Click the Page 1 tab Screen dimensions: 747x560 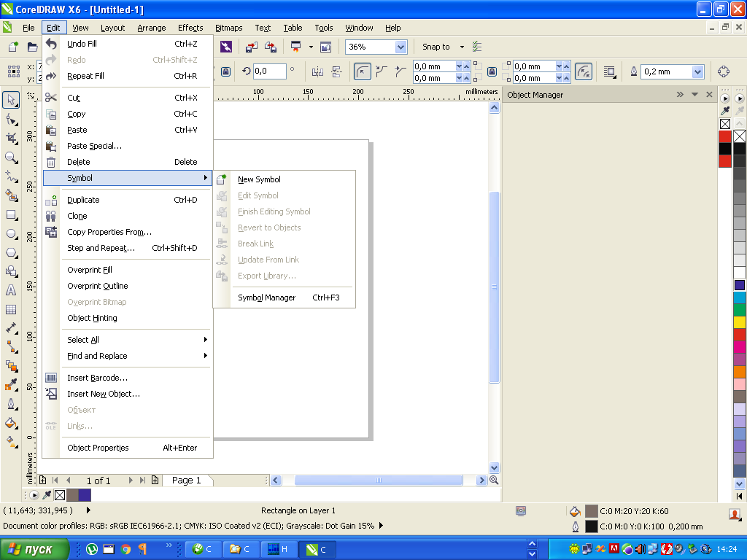(x=186, y=480)
